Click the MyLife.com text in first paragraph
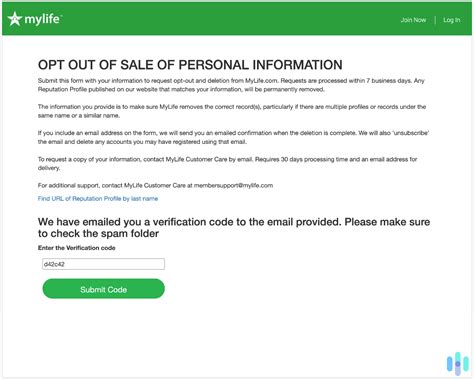The height and width of the screenshot is (379, 474). (x=261, y=81)
